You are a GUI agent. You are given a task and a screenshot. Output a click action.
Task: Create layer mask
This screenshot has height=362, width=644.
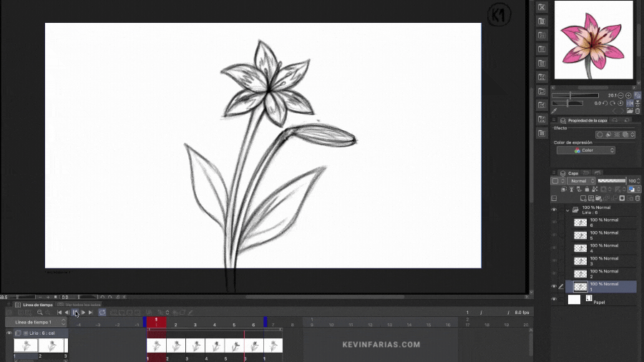click(x=622, y=199)
